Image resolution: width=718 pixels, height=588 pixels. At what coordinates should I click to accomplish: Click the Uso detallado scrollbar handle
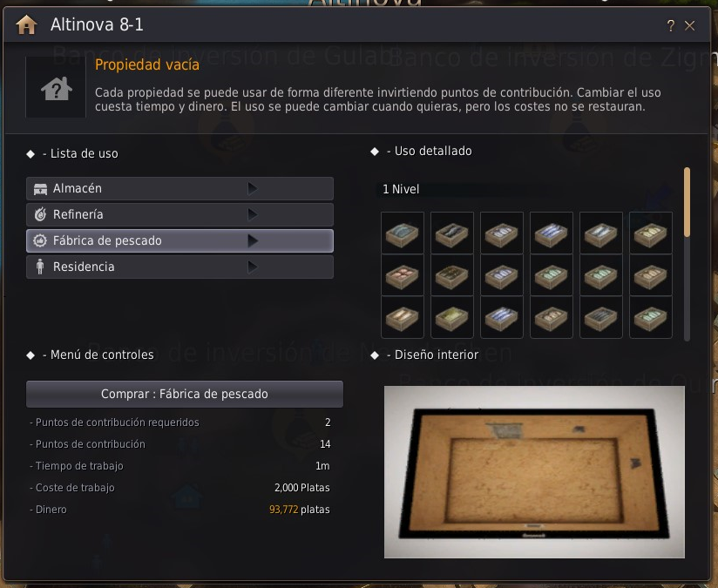pyautogui.click(x=687, y=202)
